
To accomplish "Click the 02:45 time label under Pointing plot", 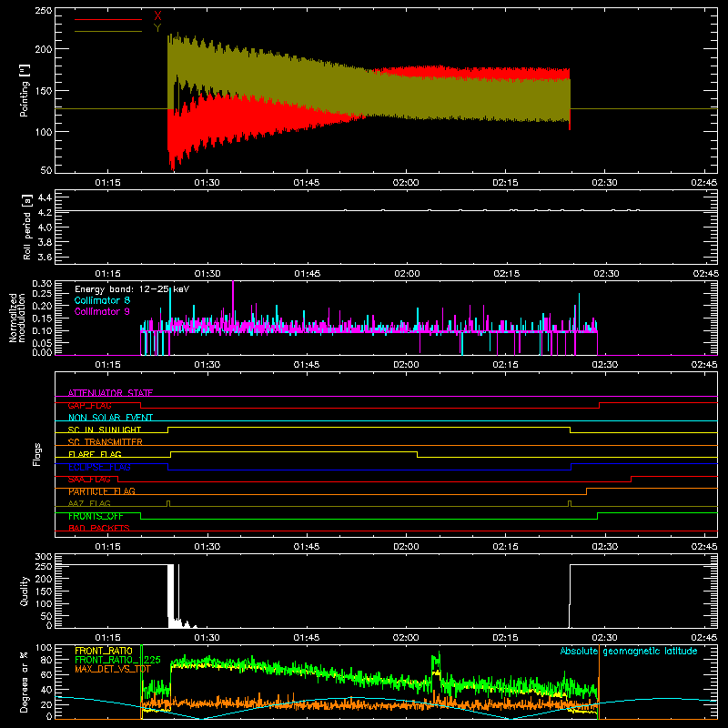I will coord(703,183).
